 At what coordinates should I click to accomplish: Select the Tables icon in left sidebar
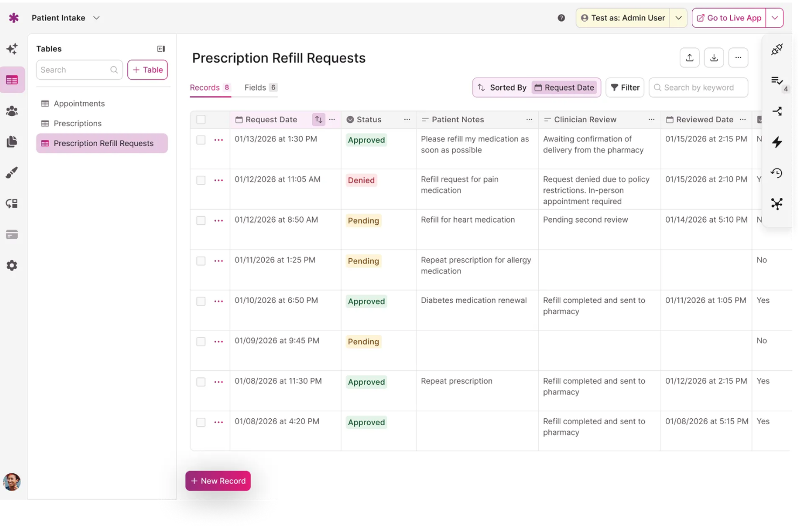coord(12,80)
